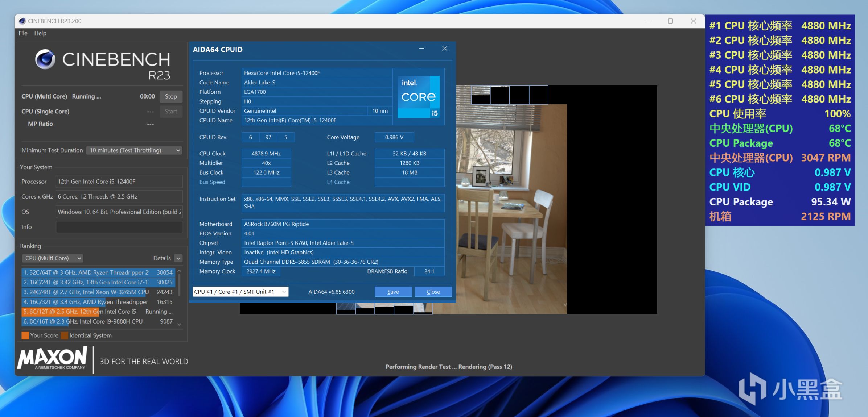Click the orange Your Score legend swatch
The width and height of the screenshot is (868, 417).
point(25,335)
